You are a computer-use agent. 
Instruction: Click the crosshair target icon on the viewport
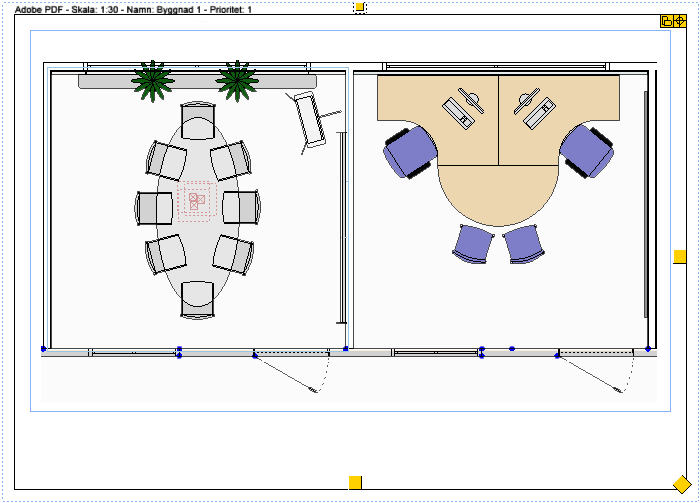point(680,21)
